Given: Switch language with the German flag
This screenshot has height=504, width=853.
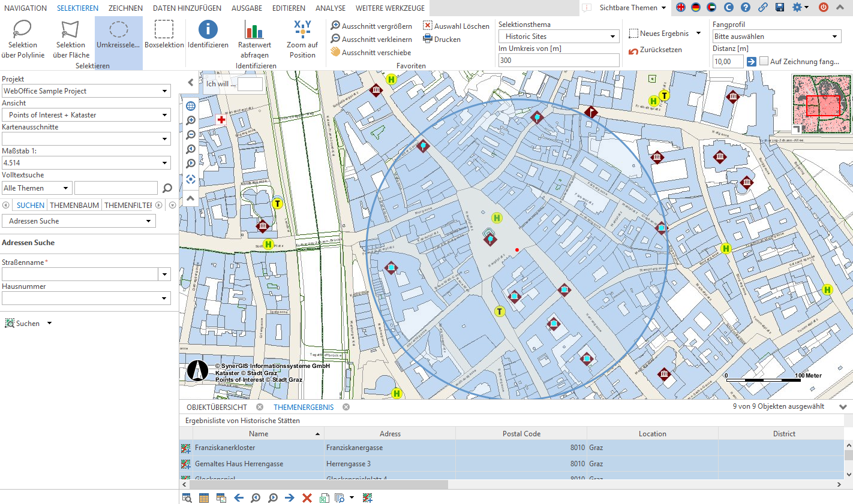Looking at the screenshot, I should click(x=696, y=8).
